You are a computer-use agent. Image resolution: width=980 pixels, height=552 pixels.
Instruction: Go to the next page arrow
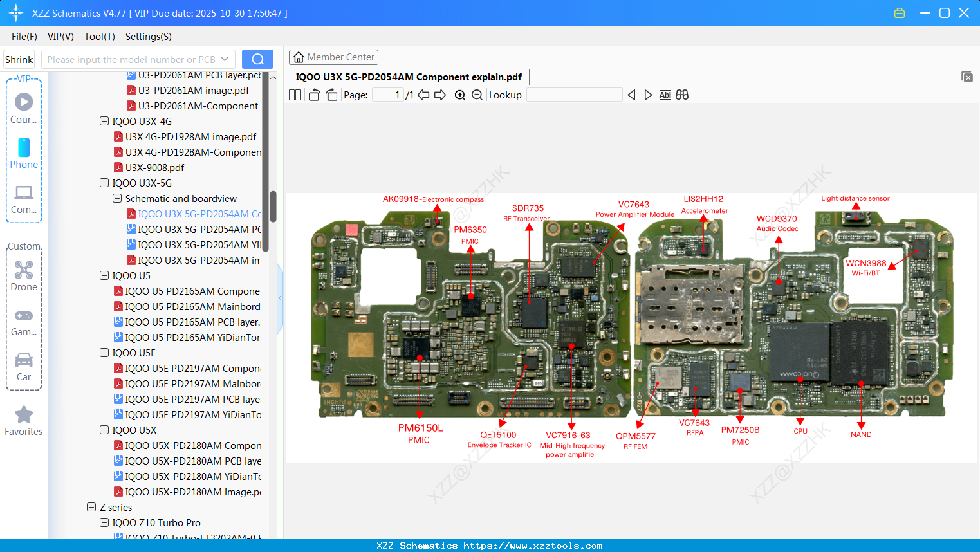point(440,95)
